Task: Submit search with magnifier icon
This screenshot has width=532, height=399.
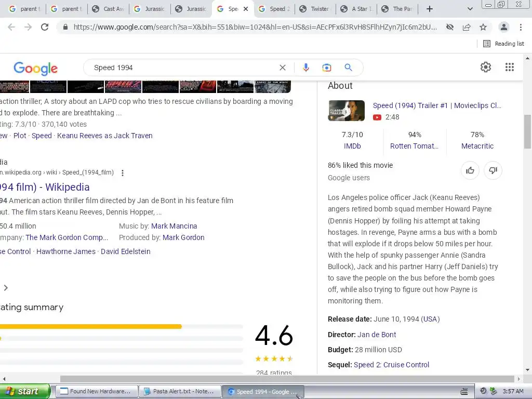Action: point(348,68)
